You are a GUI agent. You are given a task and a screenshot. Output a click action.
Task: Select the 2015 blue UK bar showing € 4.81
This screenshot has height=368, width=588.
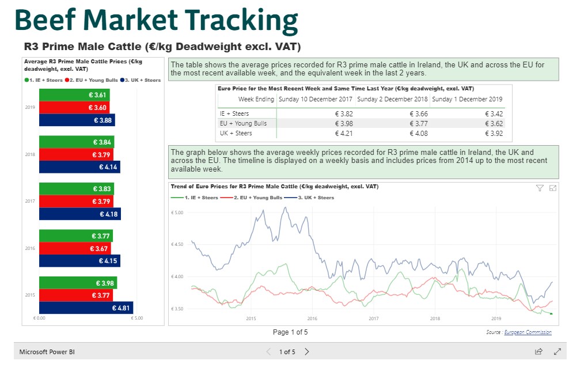[x=86, y=308]
